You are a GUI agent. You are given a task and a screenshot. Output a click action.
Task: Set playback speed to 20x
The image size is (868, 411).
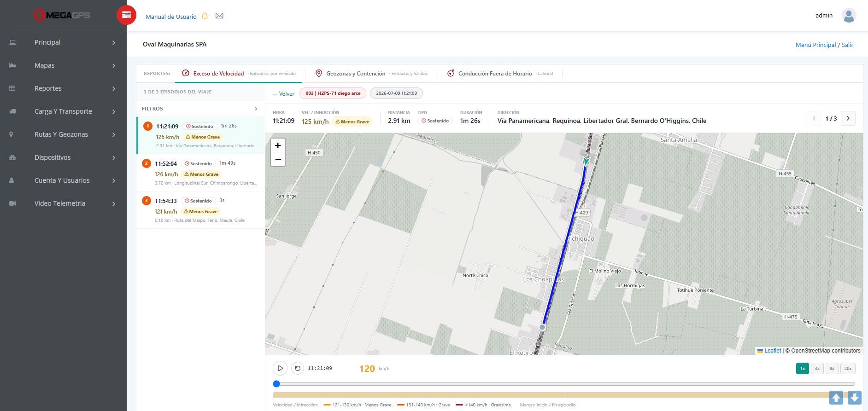pyautogui.click(x=848, y=368)
